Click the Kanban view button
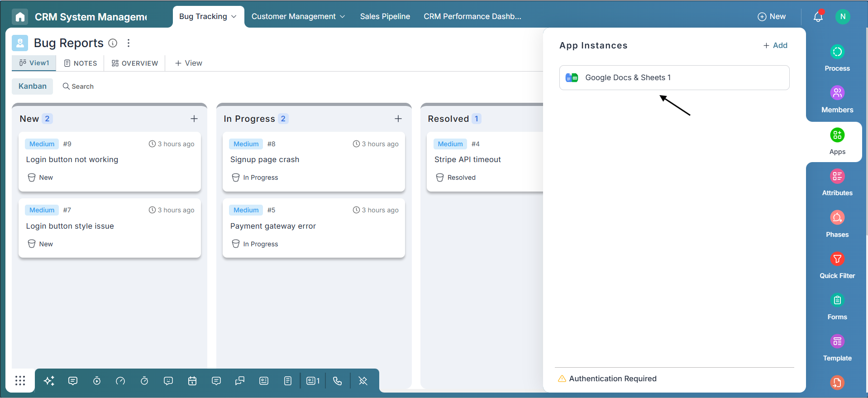Image resolution: width=868 pixels, height=398 pixels. [33, 86]
